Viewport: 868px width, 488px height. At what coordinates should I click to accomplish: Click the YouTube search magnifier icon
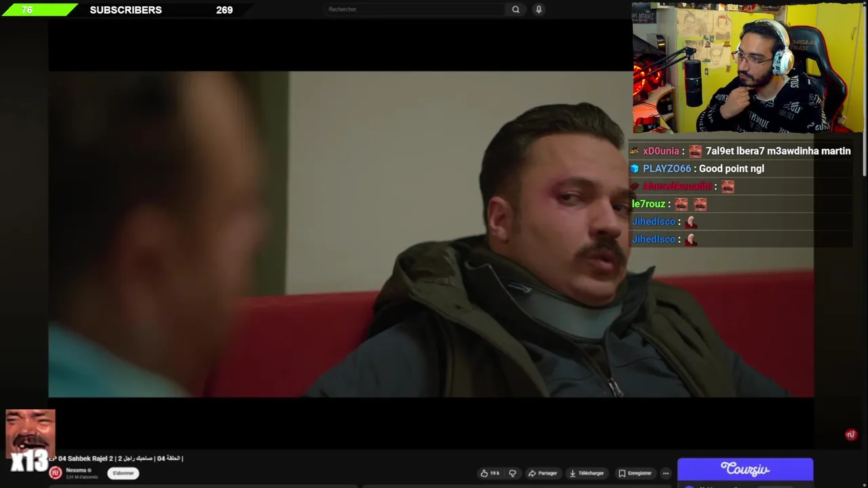click(x=515, y=9)
